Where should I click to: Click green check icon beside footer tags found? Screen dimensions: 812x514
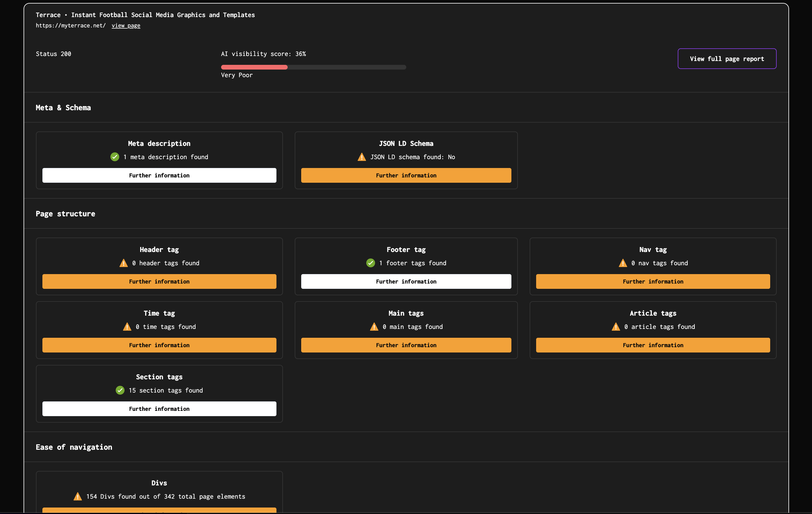370,263
